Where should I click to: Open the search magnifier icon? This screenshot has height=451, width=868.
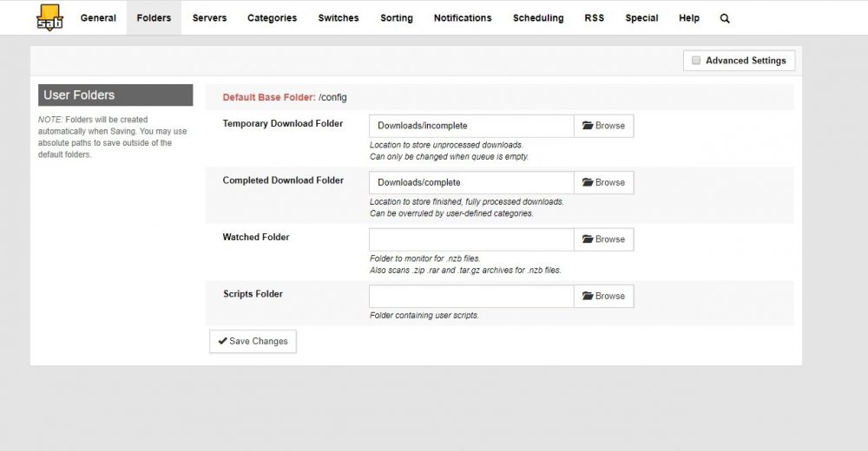tap(725, 18)
